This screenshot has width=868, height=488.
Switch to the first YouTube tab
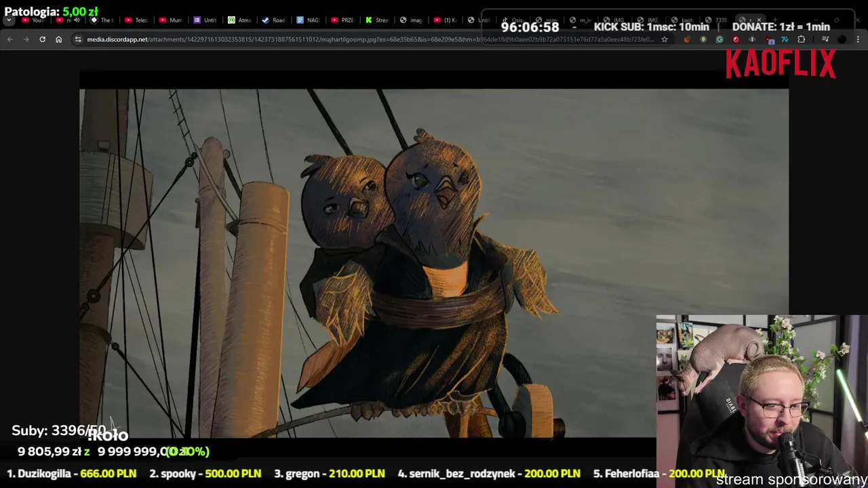(34, 20)
